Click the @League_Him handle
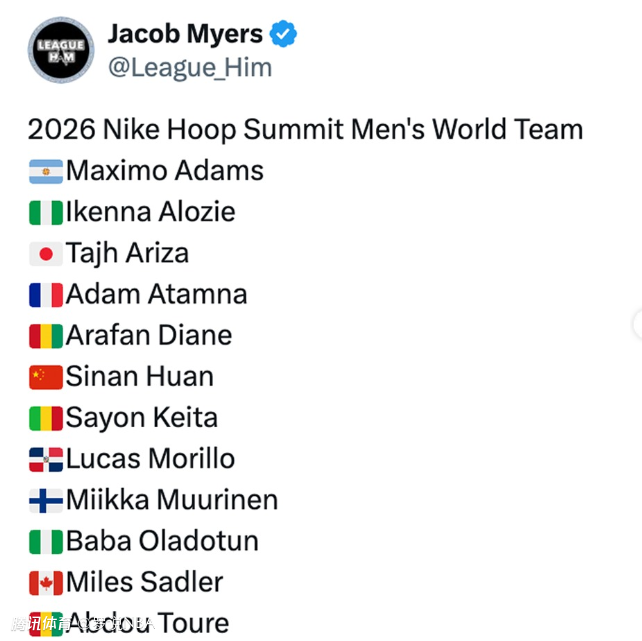 189,68
